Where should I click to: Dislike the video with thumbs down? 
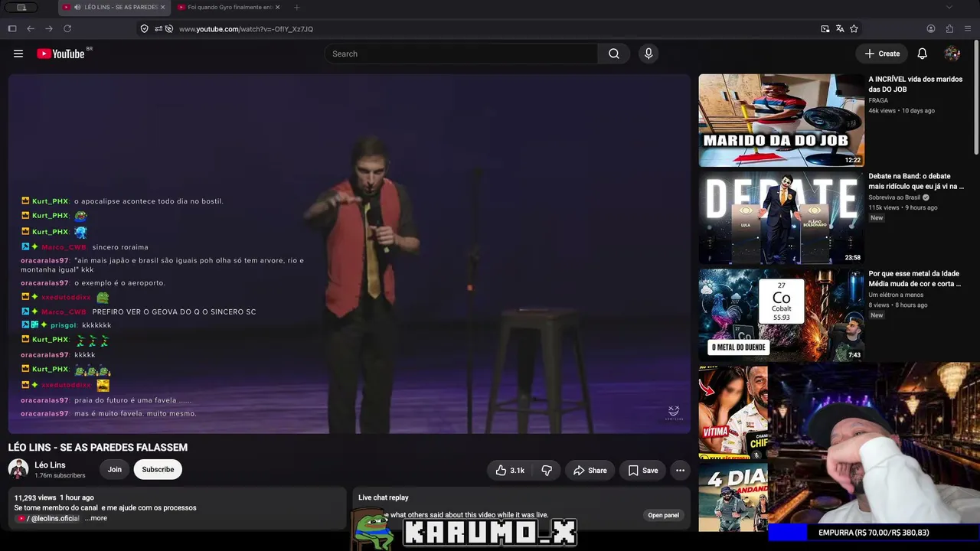click(x=547, y=471)
